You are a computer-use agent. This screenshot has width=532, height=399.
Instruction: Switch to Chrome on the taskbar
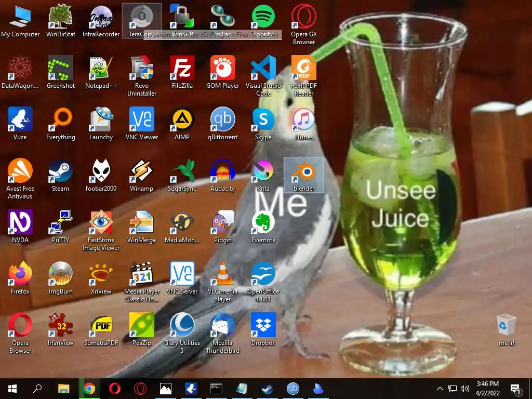click(89, 389)
